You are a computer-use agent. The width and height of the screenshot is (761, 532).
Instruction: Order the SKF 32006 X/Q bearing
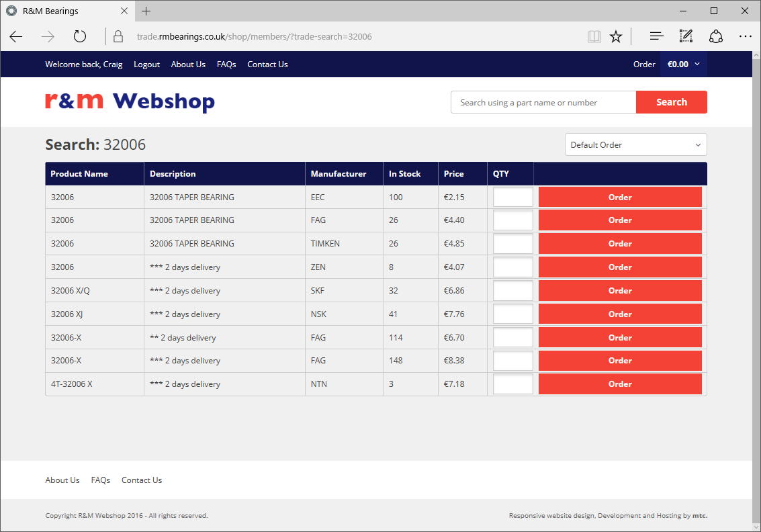(x=620, y=290)
